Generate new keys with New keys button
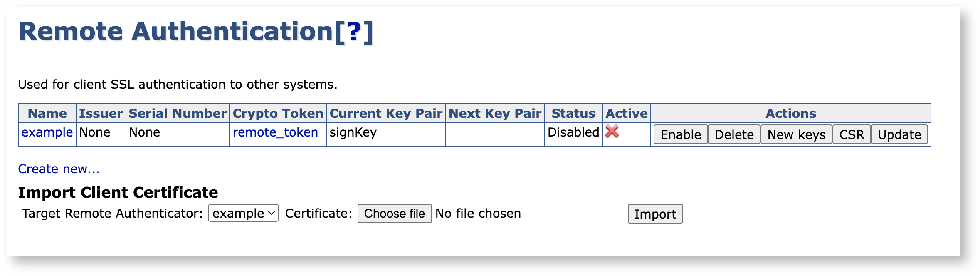The image size is (980, 276). click(796, 134)
